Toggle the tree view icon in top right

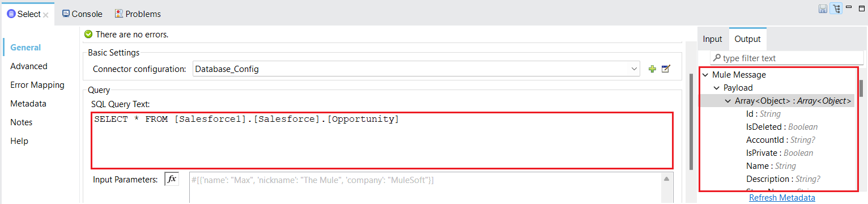pos(836,8)
